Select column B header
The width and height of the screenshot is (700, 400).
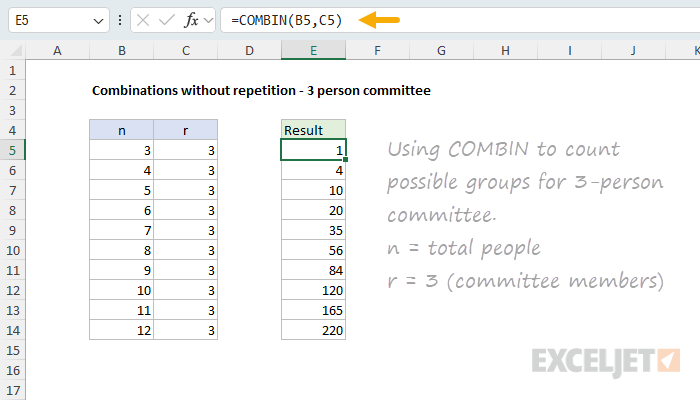click(121, 50)
